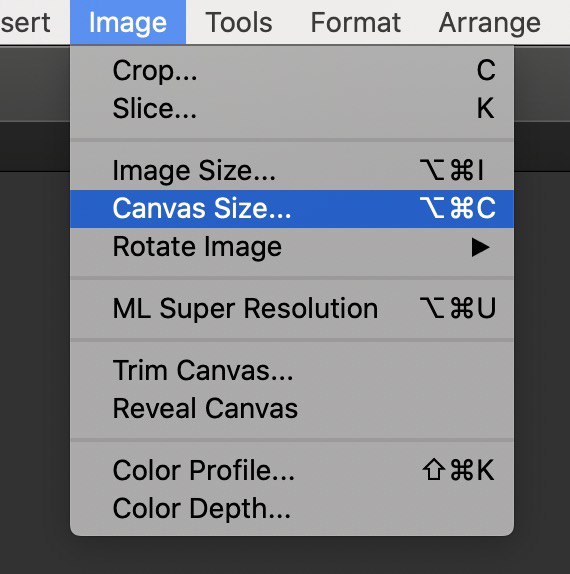The image size is (570, 574).
Task: Choose Crop... from the Image menu
Action: pos(292,70)
